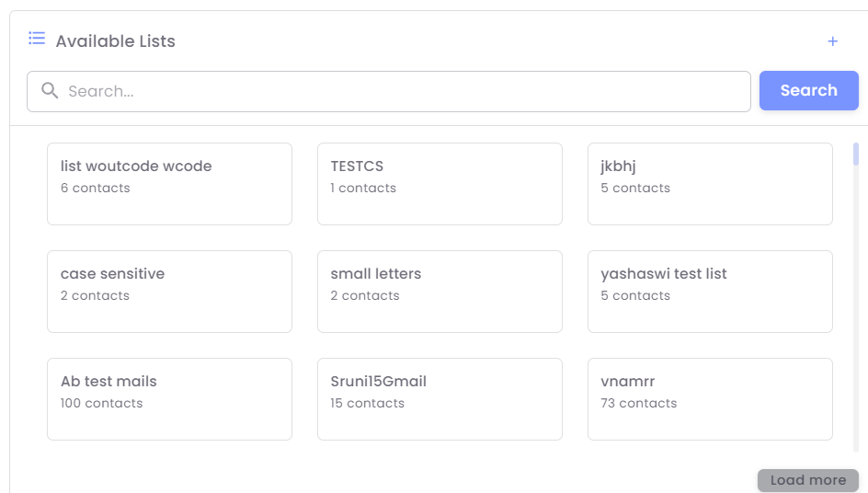
Task: Open the jkbhj list card
Action: tap(710, 183)
